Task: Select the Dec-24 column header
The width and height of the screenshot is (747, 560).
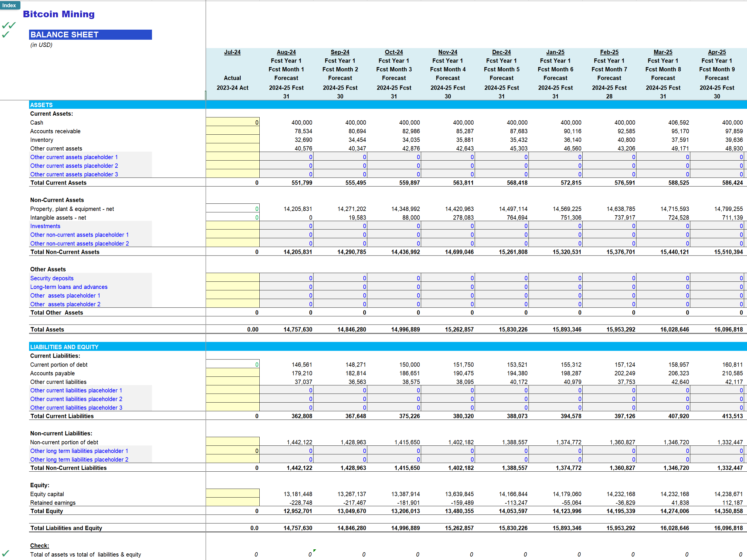Action: (501, 52)
